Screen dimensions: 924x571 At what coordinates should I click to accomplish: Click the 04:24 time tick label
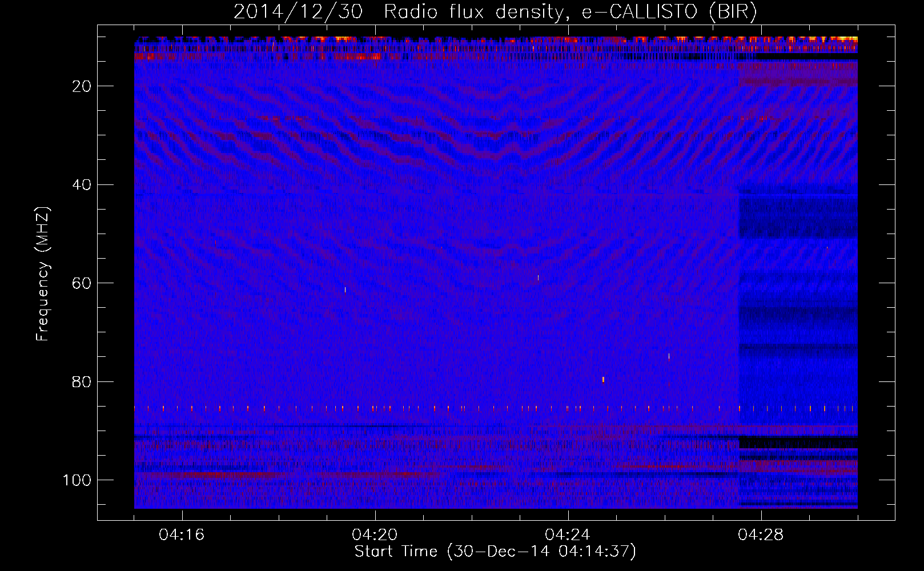(568, 535)
